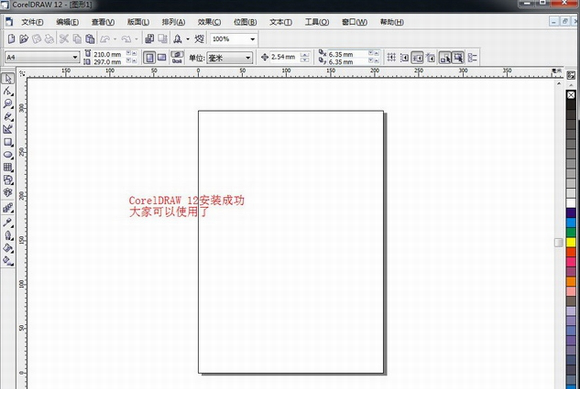Expand the redo history arrow

coord(136,39)
